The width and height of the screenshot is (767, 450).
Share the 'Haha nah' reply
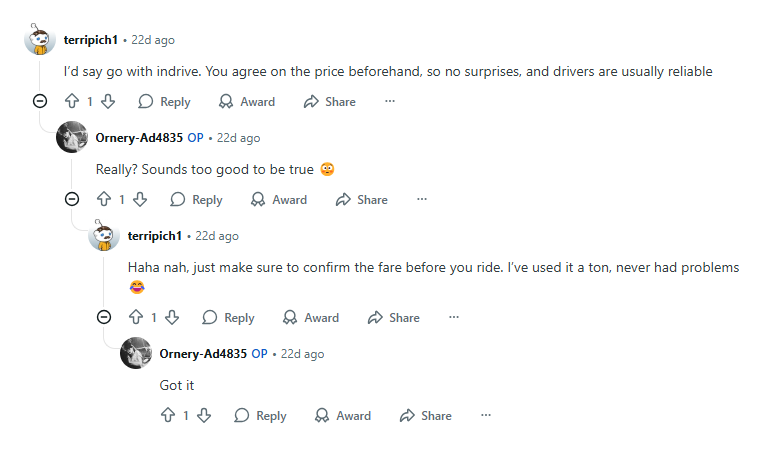click(x=394, y=317)
